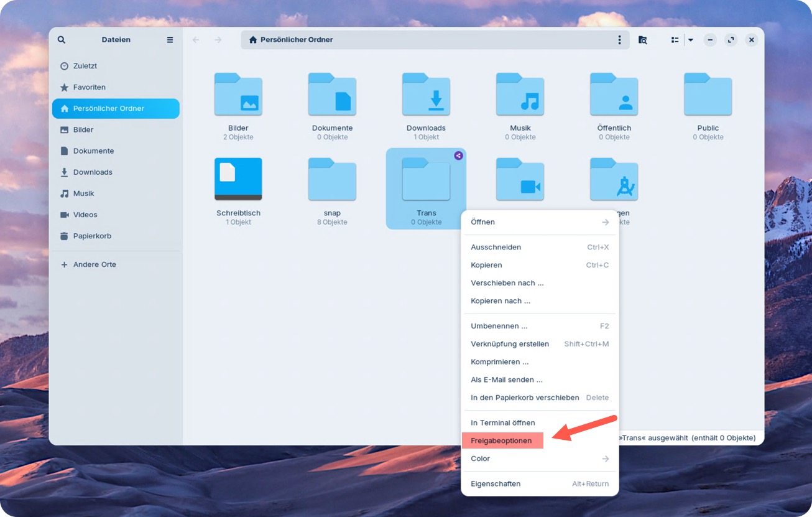812x517 pixels.
Task: Open the snap folder thumbnail
Action: pyautogui.click(x=332, y=180)
